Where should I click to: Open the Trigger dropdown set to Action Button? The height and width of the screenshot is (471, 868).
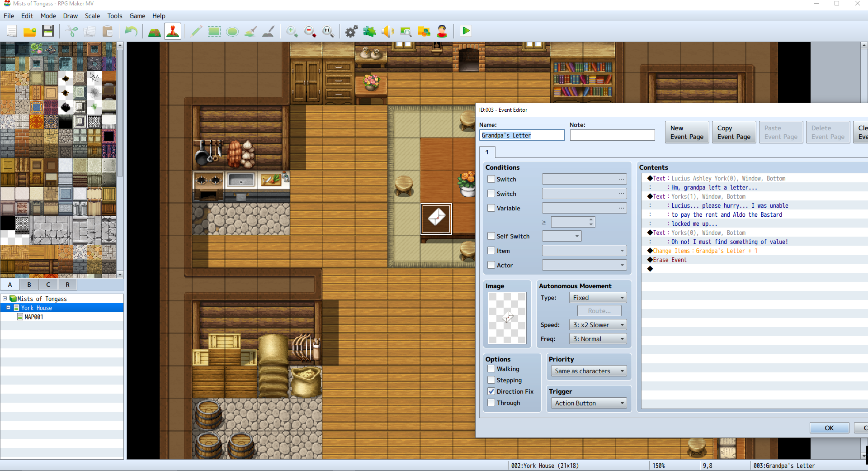pyautogui.click(x=589, y=403)
